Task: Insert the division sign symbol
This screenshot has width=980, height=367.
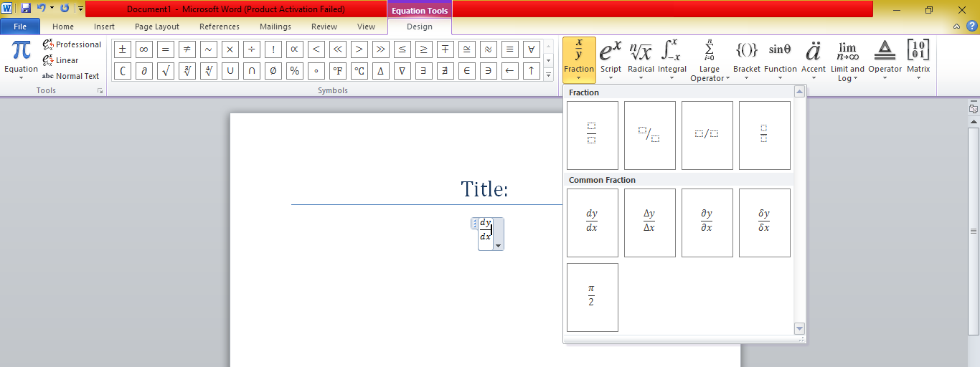Action: point(252,49)
